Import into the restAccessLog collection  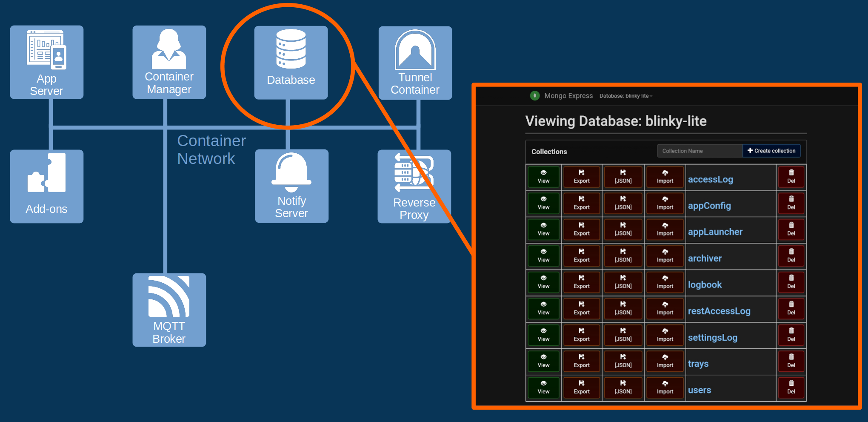tap(665, 309)
